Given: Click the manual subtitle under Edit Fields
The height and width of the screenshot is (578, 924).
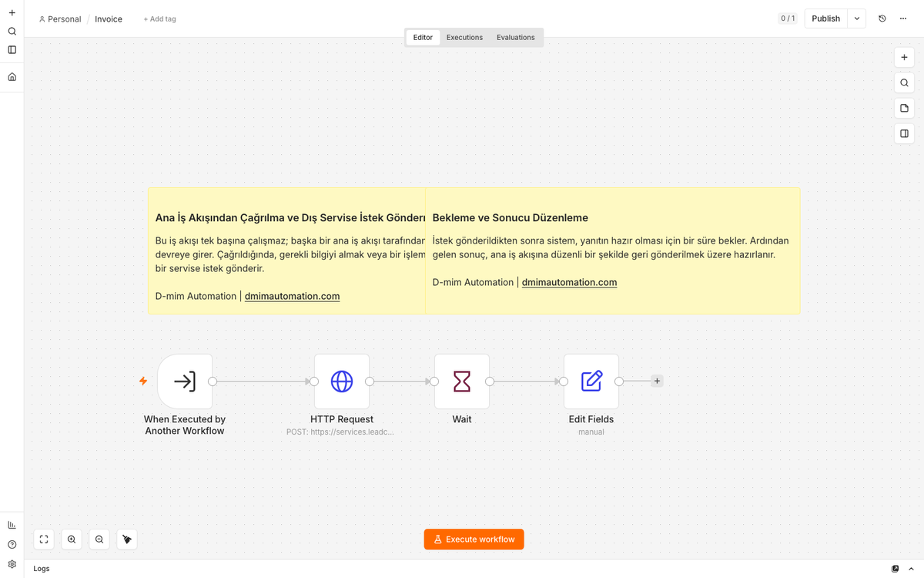Looking at the screenshot, I should pos(591,432).
